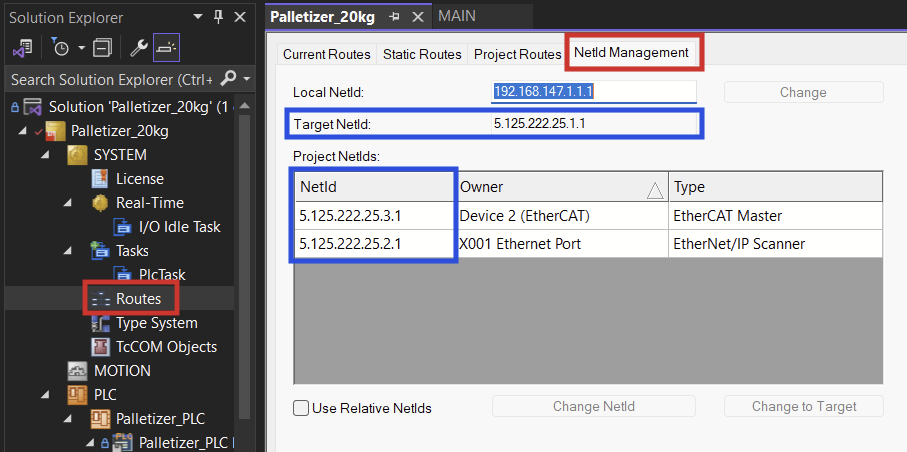Sort by the NetId column header
Screen dimensions: 907x452
[375, 187]
